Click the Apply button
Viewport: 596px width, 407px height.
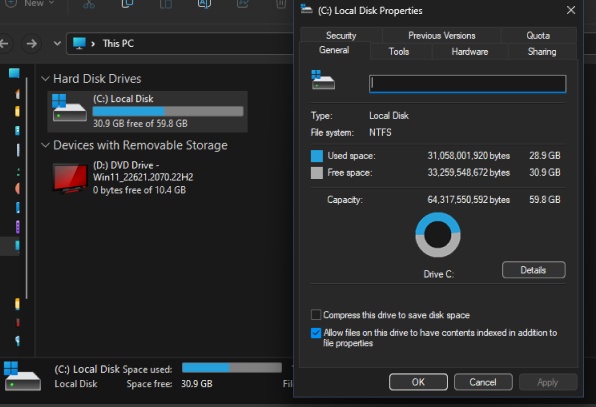(548, 382)
